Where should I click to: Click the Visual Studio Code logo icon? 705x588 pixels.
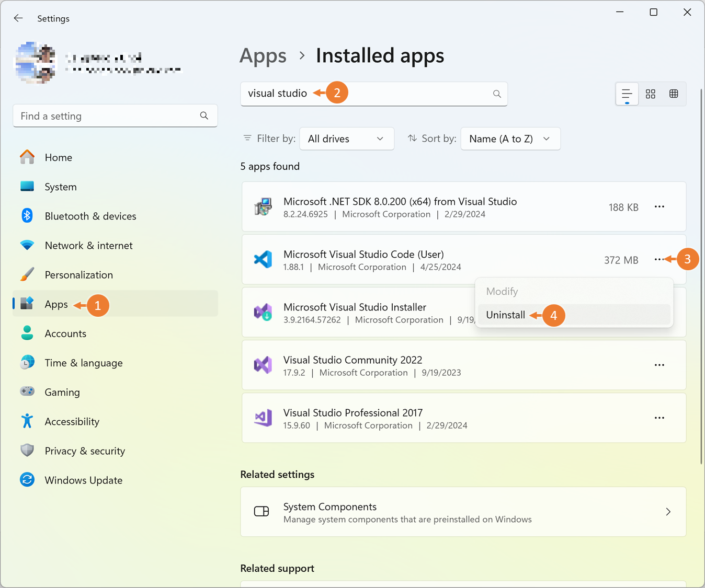pyautogui.click(x=263, y=259)
